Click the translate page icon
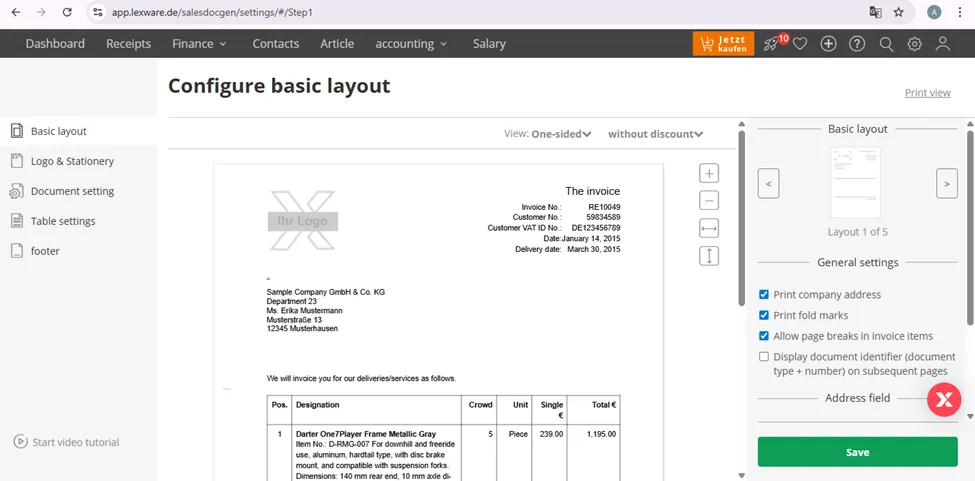The width and height of the screenshot is (975, 481). pyautogui.click(x=876, y=12)
